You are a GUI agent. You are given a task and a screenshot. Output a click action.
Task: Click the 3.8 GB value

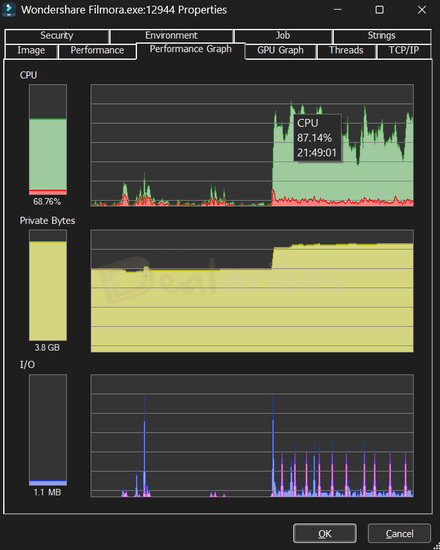pos(47,348)
